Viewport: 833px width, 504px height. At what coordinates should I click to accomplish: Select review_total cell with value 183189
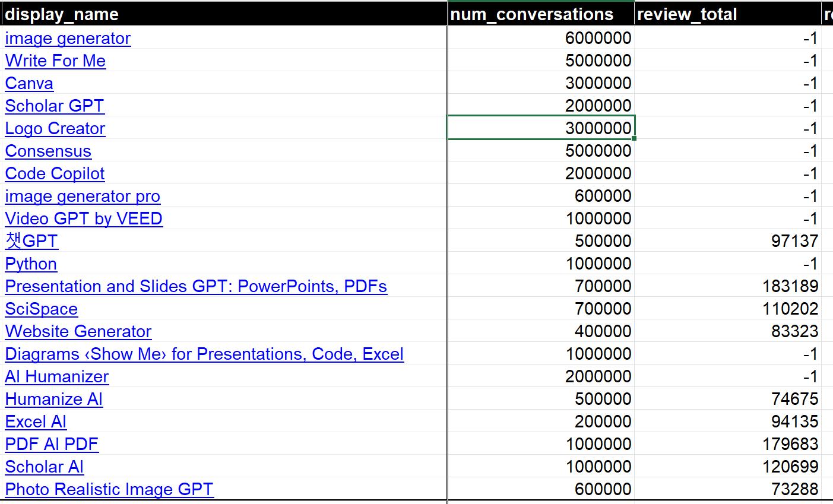click(x=727, y=287)
